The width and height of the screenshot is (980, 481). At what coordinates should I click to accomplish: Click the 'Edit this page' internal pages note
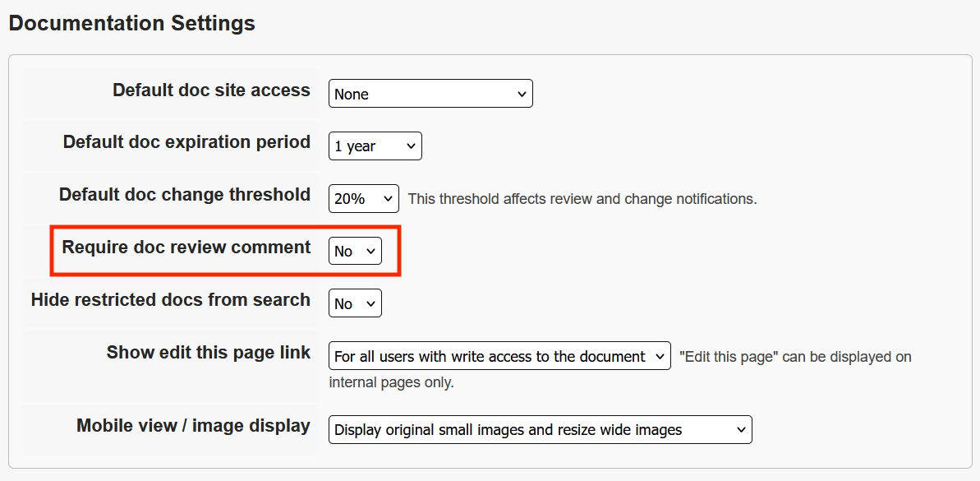(794, 357)
